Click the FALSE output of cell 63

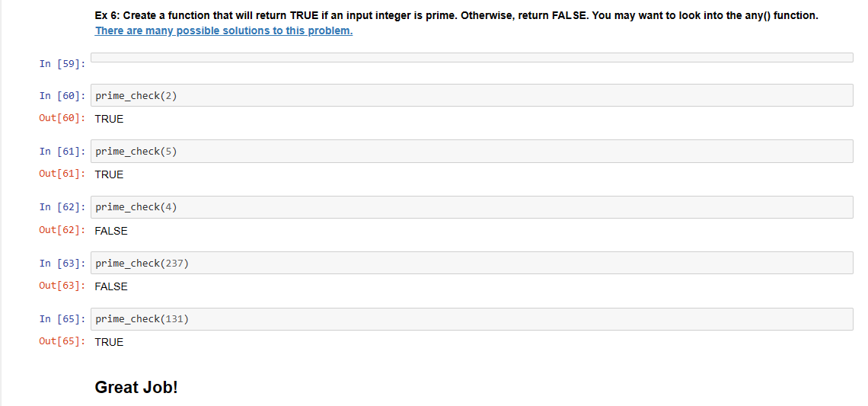pyautogui.click(x=111, y=286)
